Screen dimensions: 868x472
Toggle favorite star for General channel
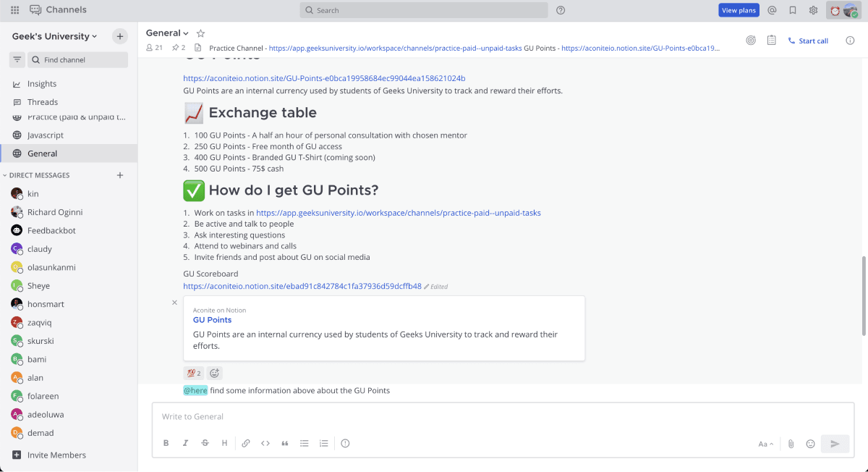(x=201, y=33)
